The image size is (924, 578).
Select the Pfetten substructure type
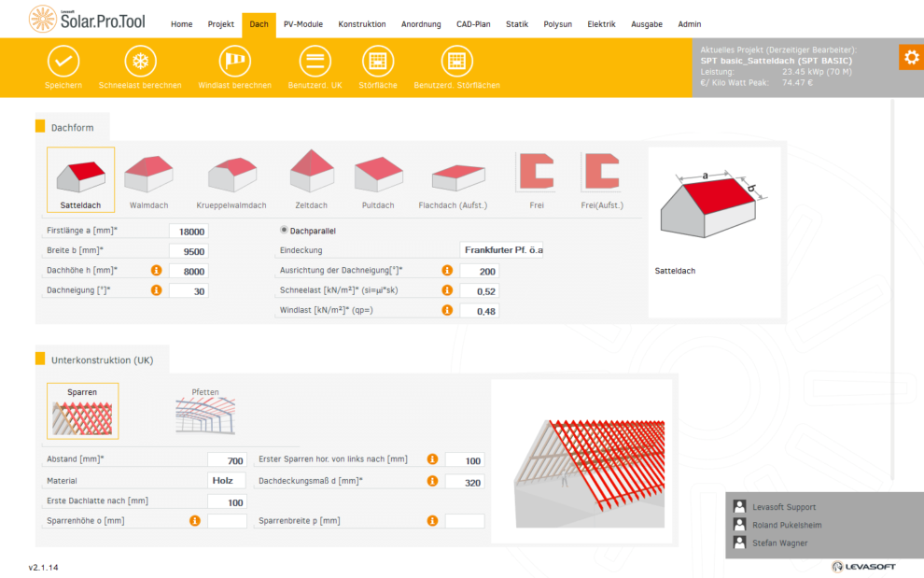coord(204,412)
